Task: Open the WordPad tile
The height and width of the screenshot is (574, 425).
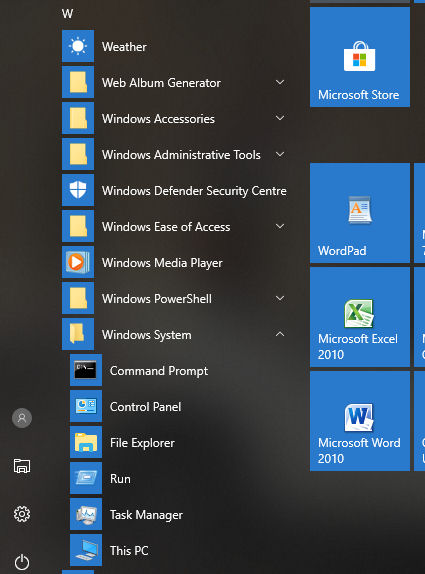Action: coord(360,213)
